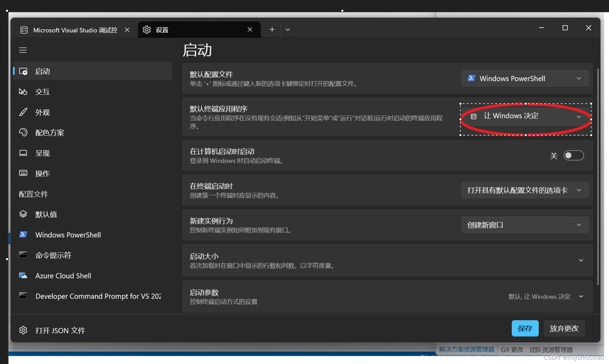Screen dimensions: 609x364
Task: Click the Appearance brush icon
Action: 23,112
